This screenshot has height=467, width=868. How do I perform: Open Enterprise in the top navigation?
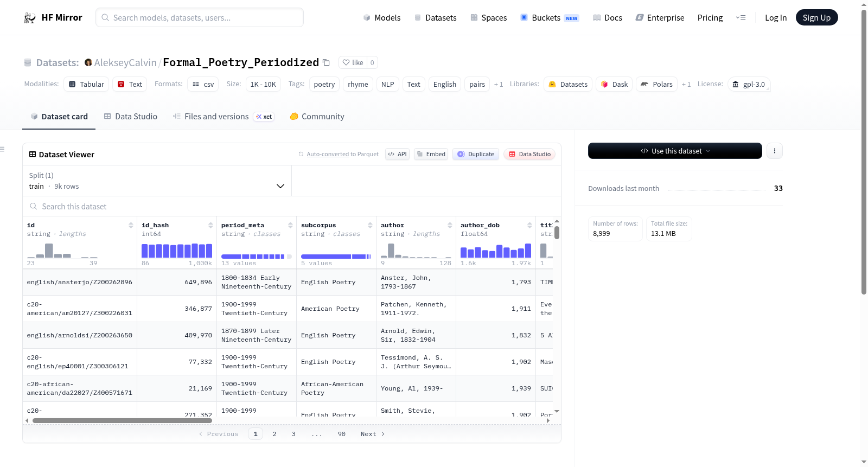click(660, 18)
